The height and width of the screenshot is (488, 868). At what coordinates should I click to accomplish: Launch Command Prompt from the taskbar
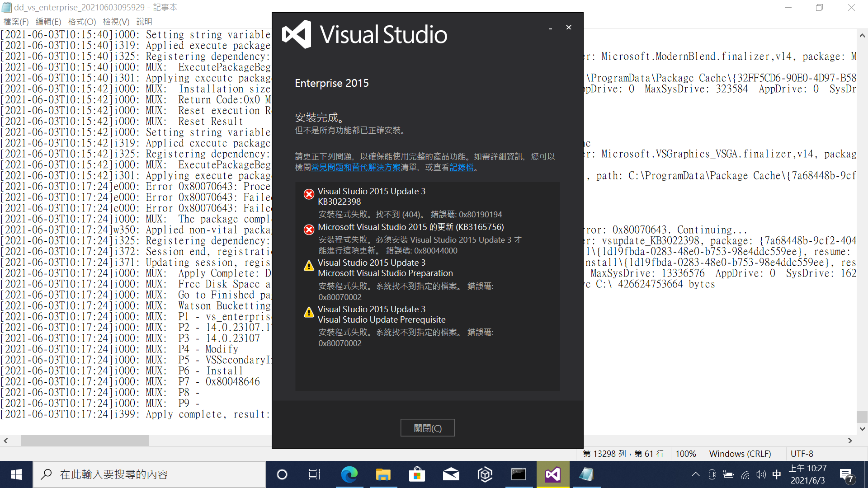click(519, 474)
